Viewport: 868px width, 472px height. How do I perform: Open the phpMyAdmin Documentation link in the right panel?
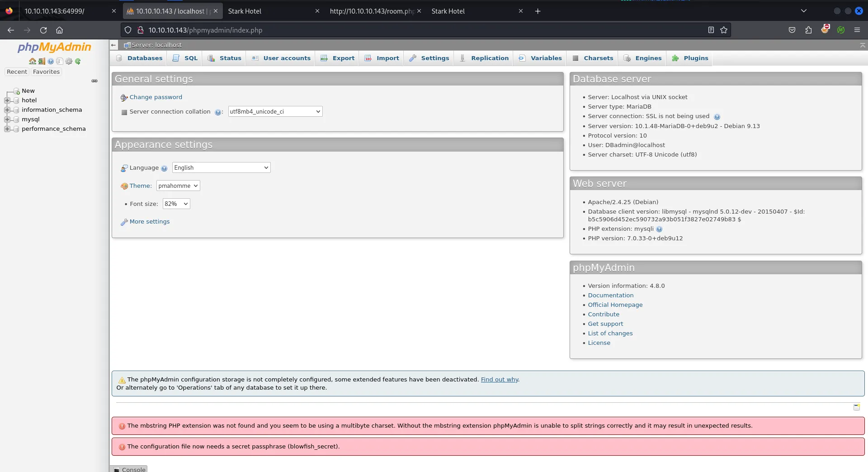point(611,296)
